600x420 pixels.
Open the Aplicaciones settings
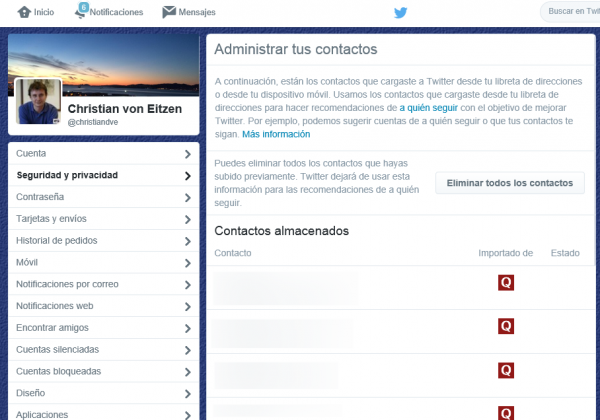click(x=103, y=413)
